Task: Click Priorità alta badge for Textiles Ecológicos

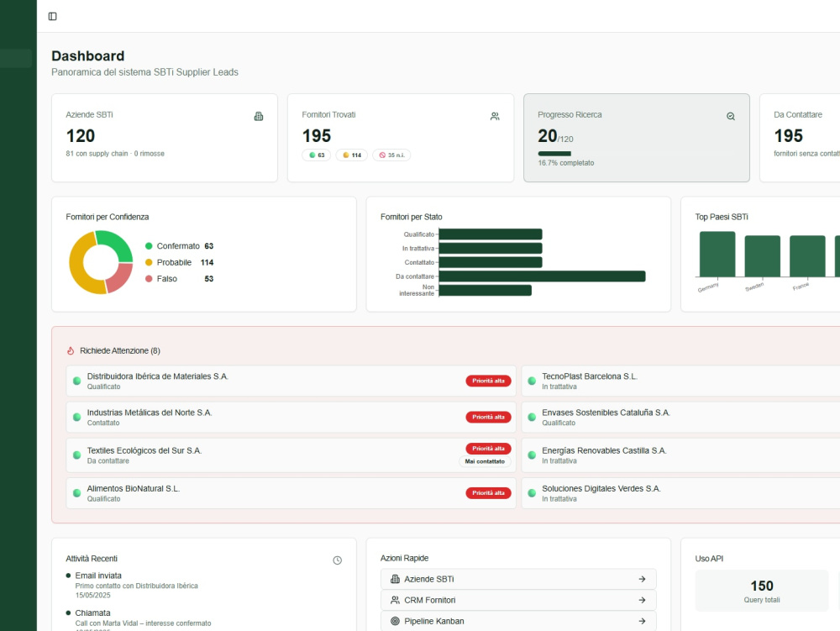Action: coord(488,449)
